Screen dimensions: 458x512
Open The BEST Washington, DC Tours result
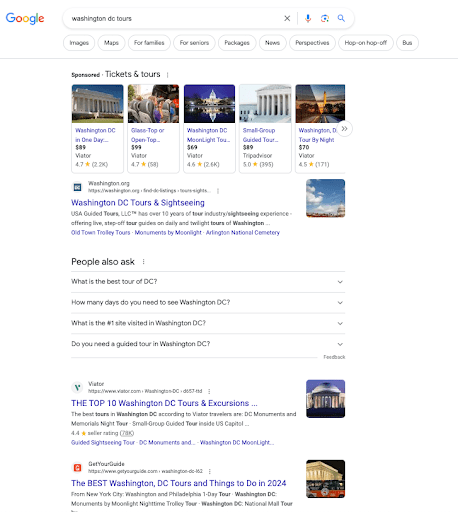point(179,483)
